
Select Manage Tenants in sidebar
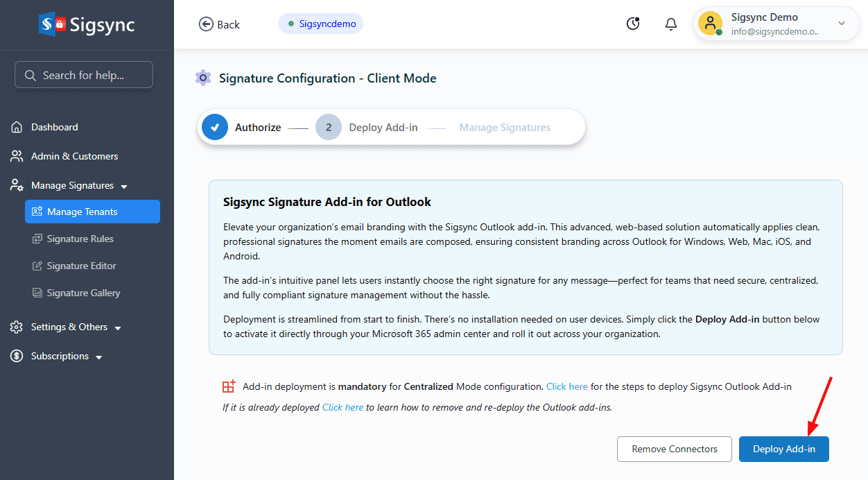(92, 212)
